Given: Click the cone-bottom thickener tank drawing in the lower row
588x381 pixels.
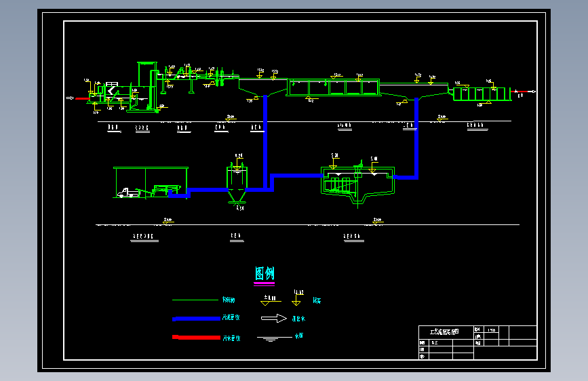Looking at the screenshot, I should (237, 183).
